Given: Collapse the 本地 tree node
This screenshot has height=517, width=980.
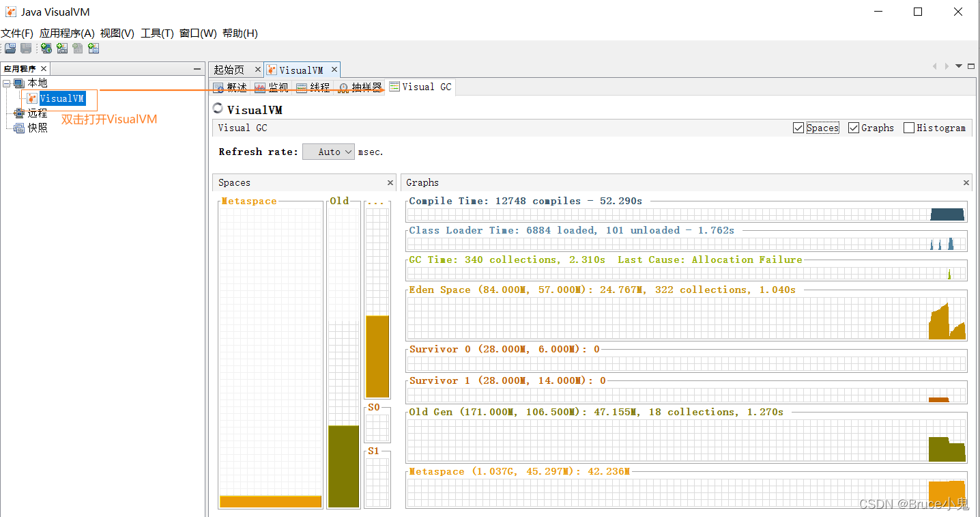Looking at the screenshot, I should (7, 83).
